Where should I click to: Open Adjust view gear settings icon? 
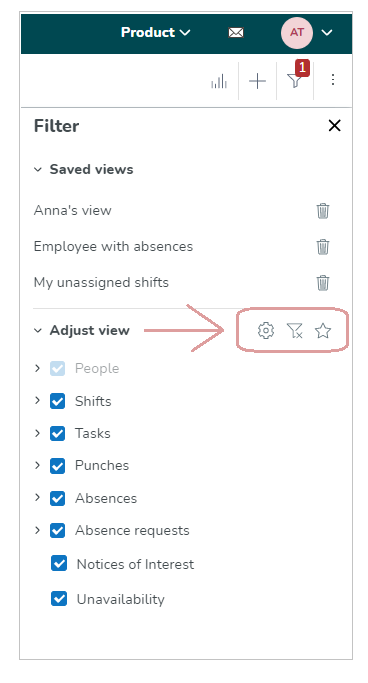[266, 331]
